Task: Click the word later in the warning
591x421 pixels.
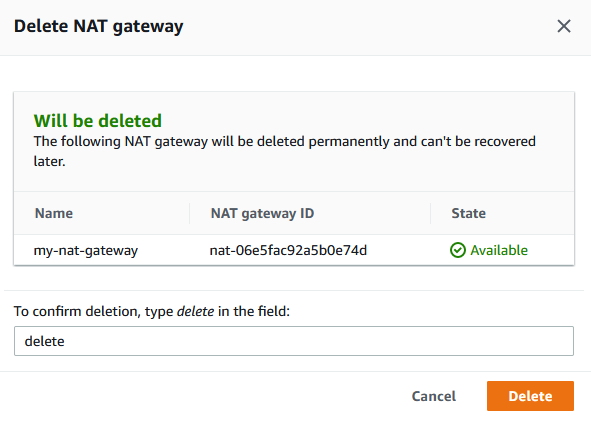Action: pyautogui.click(x=49, y=161)
